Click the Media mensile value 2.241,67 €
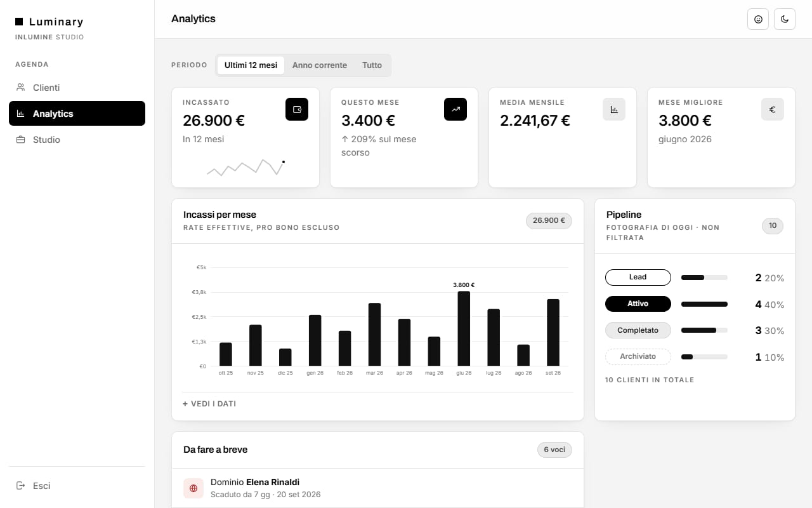812x508 pixels. [x=535, y=121]
